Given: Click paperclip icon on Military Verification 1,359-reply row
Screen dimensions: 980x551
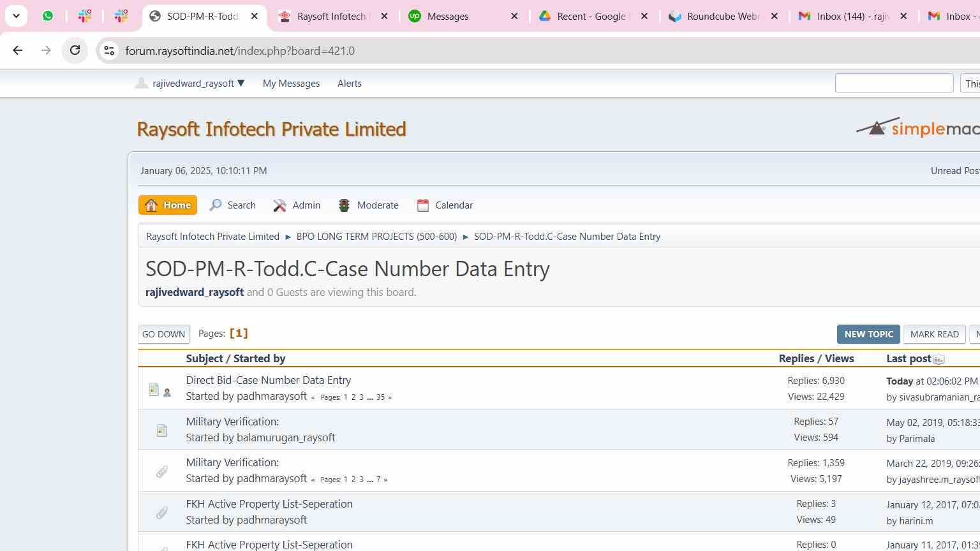Looking at the screenshot, I should pos(161,472).
